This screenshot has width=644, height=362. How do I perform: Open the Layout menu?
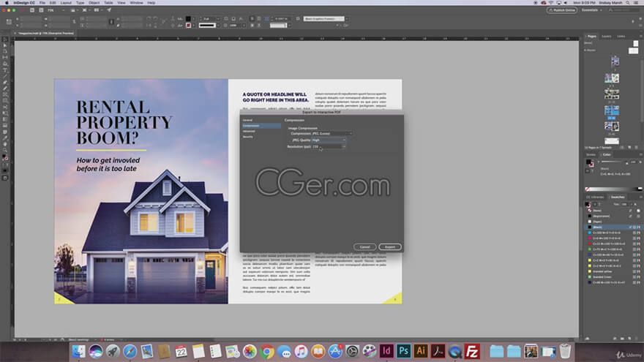pyautogui.click(x=66, y=3)
